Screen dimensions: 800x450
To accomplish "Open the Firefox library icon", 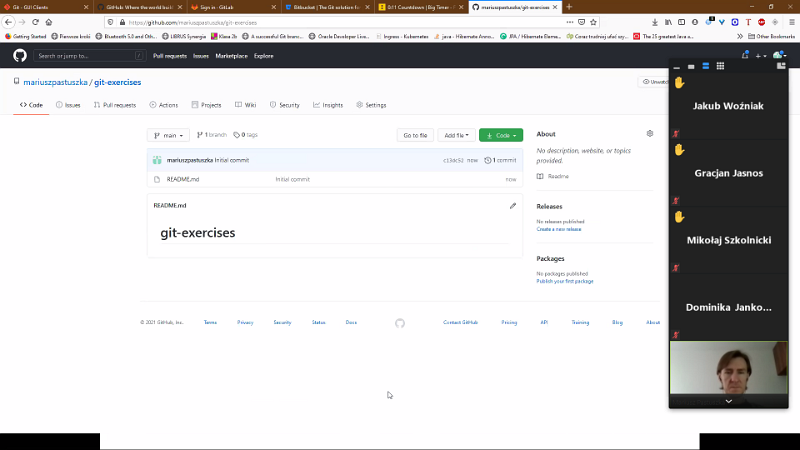I will 668,22.
